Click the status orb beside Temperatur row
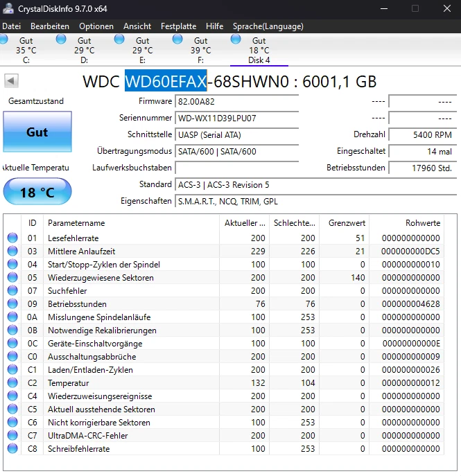Screen dimensions: 461x476 click(x=12, y=383)
